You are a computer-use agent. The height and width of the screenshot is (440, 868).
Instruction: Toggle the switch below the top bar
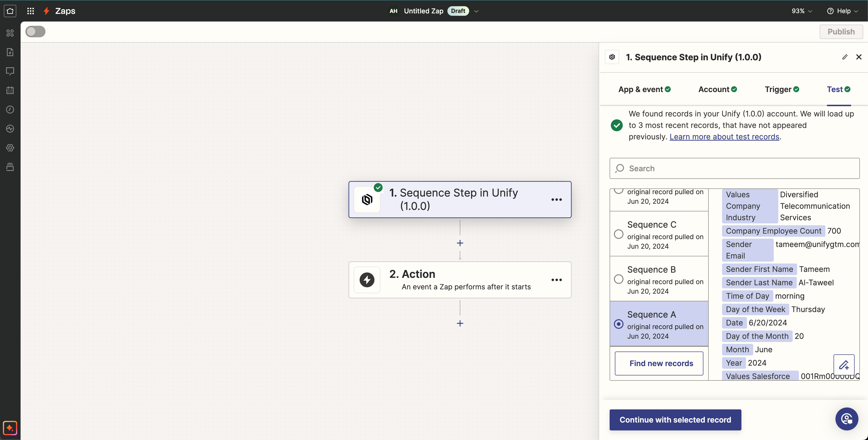[35, 31]
